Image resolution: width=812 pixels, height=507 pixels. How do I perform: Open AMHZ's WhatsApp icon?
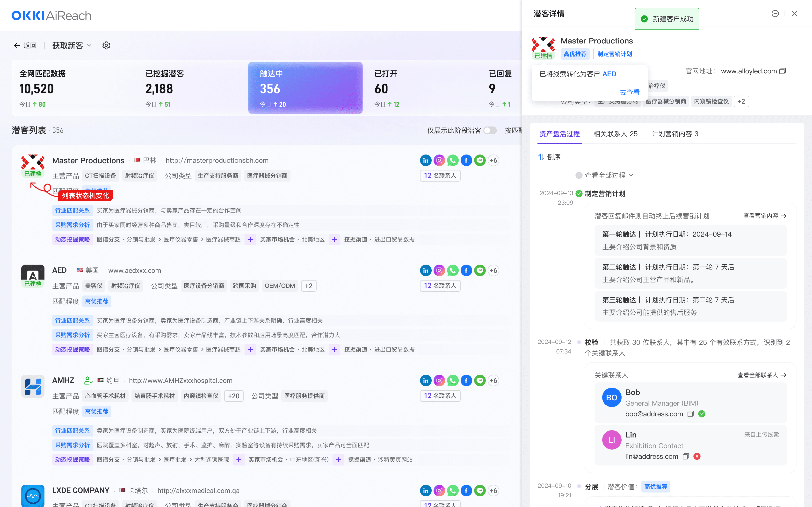pyautogui.click(x=453, y=380)
